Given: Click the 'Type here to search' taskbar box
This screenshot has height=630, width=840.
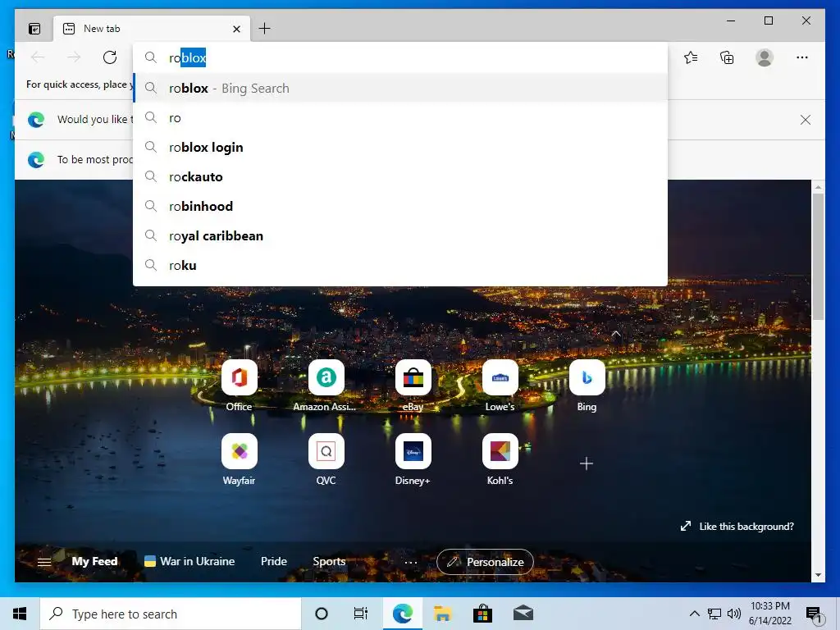Looking at the screenshot, I should (171, 614).
